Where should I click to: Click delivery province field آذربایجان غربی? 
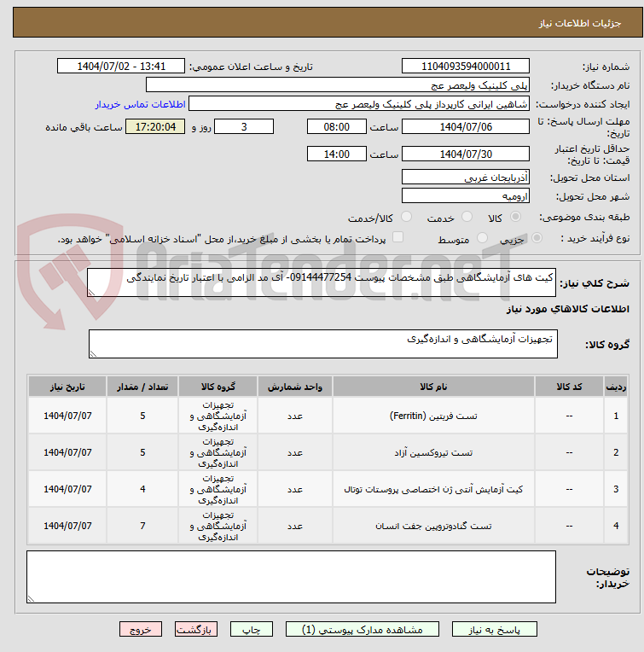(466, 178)
